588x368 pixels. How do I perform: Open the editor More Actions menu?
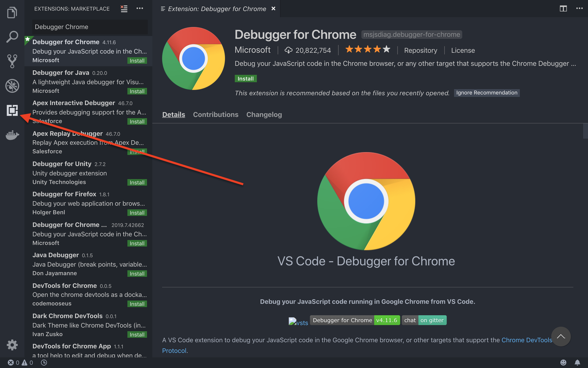(580, 8)
